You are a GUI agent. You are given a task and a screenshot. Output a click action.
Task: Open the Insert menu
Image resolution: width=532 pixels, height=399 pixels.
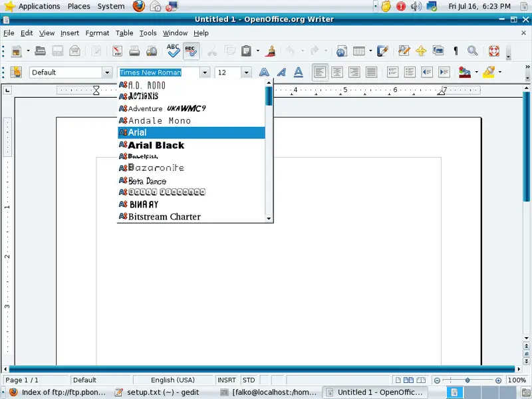click(x=70, y=33)
